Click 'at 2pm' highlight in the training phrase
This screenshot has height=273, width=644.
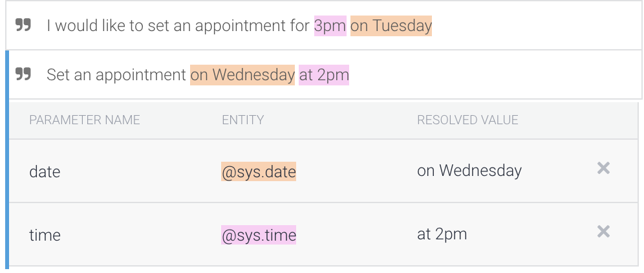(324, 75)
